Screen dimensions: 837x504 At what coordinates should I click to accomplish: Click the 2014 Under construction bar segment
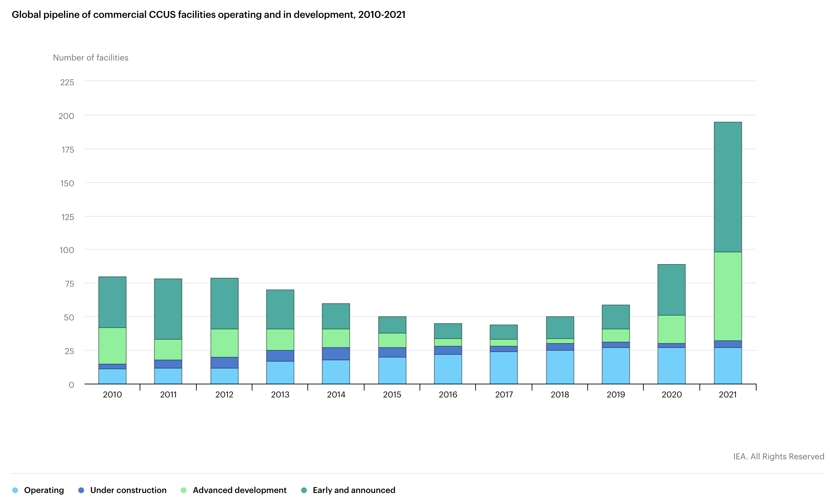pyautogui.click(x=336, y=354)
